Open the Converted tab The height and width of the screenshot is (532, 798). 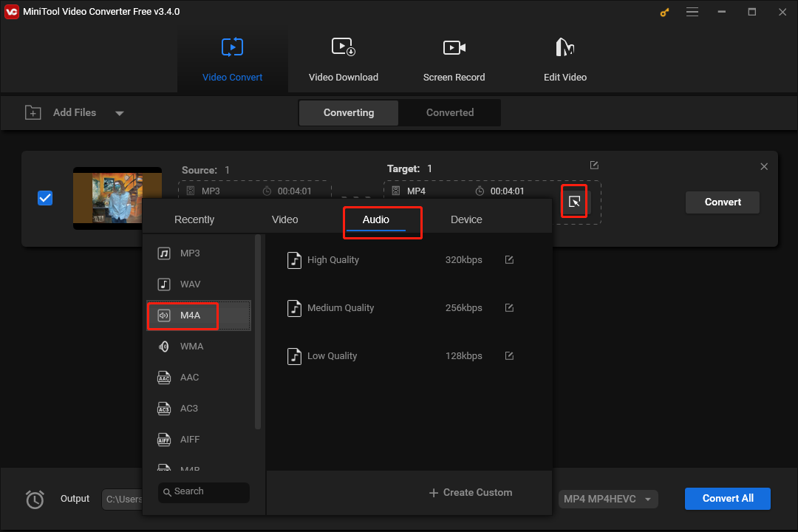(449, 112)
